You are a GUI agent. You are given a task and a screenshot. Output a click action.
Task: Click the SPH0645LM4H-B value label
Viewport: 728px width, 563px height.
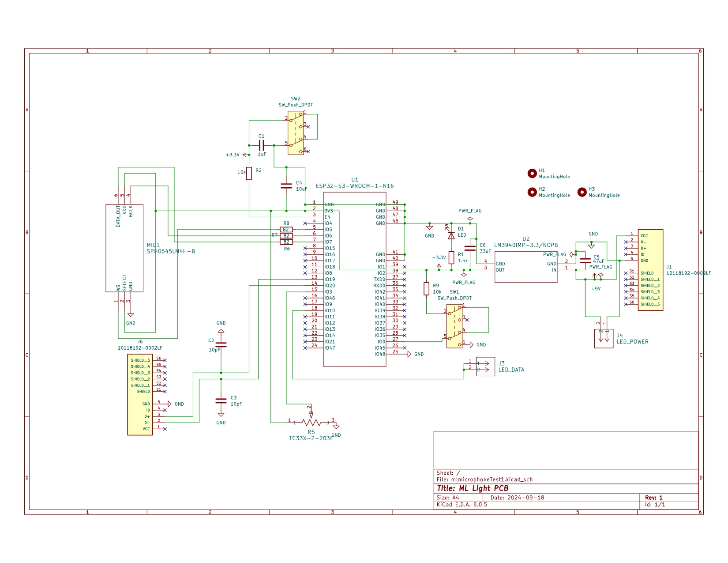pos(171,251)
